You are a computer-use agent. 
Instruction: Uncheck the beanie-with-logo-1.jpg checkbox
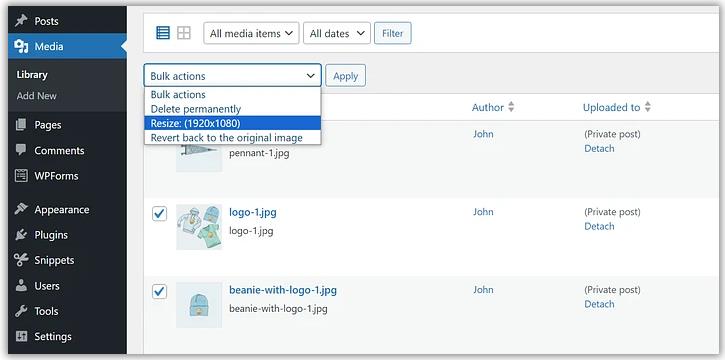coord(160,292)
